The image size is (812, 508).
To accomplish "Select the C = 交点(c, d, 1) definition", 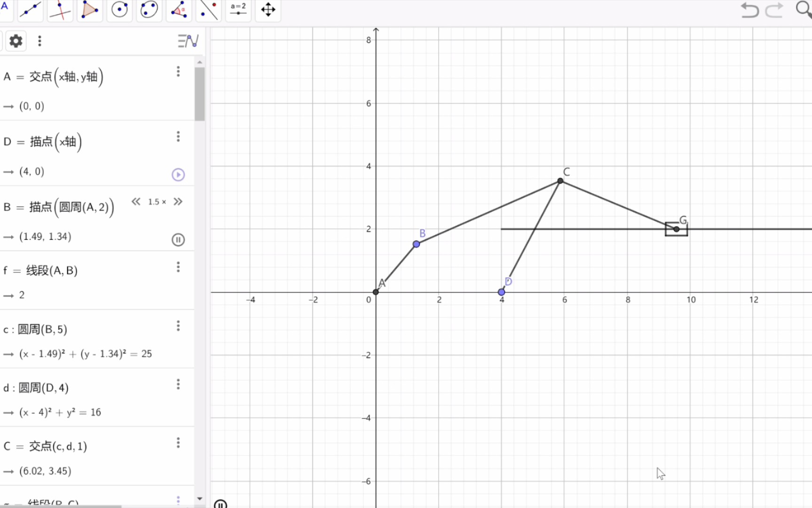I will pyautogui.click(x=45, y=446).
